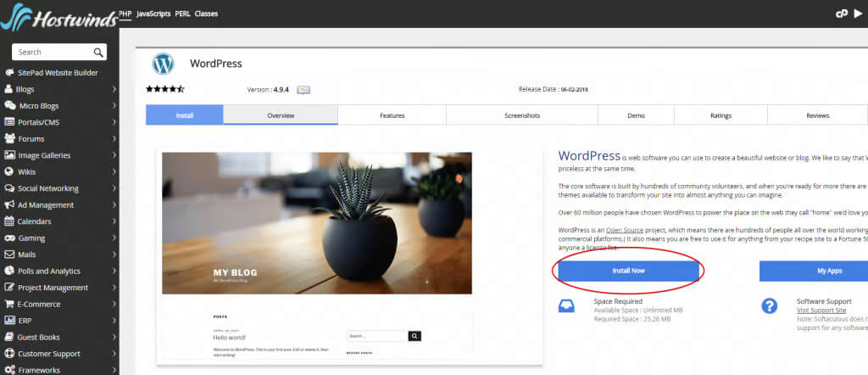Click the Space Required inbox icon

(566, 305)
